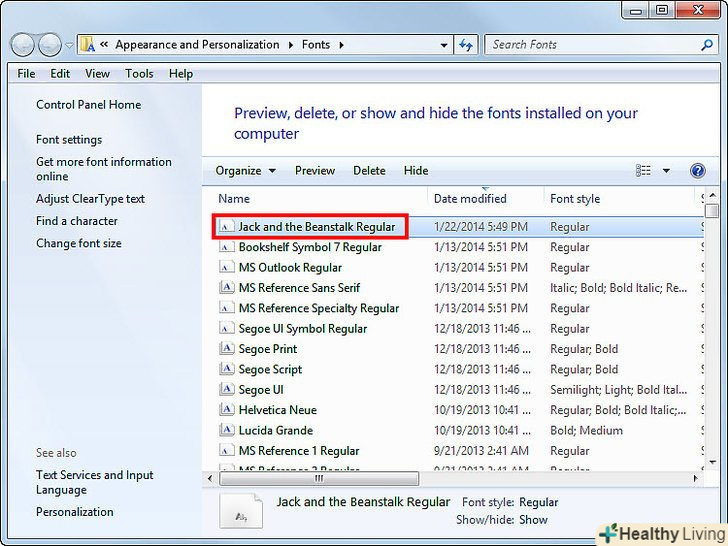Click the MS Outlook Regular font icon
Screen dimensions: 728x546
click(226, 267)
